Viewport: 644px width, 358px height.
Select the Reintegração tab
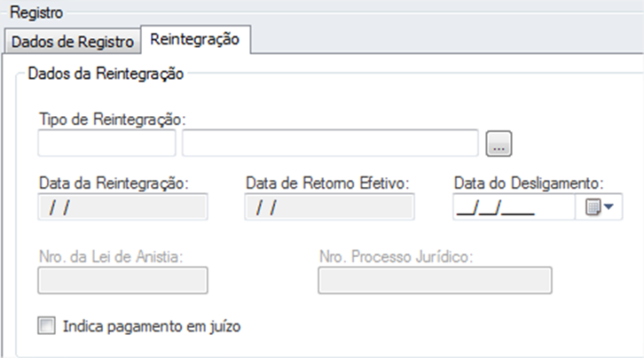click(x=195, y=39)
